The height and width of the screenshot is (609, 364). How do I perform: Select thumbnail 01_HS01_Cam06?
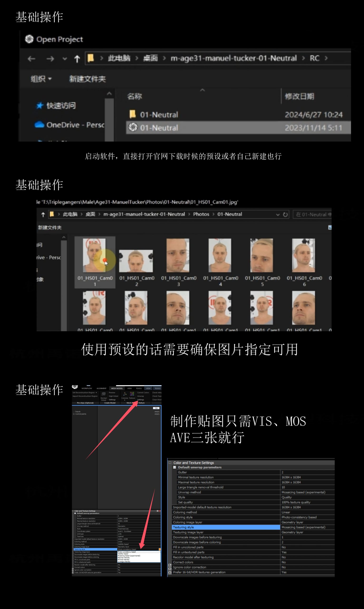pyautogui.click(x=304, y=262)
